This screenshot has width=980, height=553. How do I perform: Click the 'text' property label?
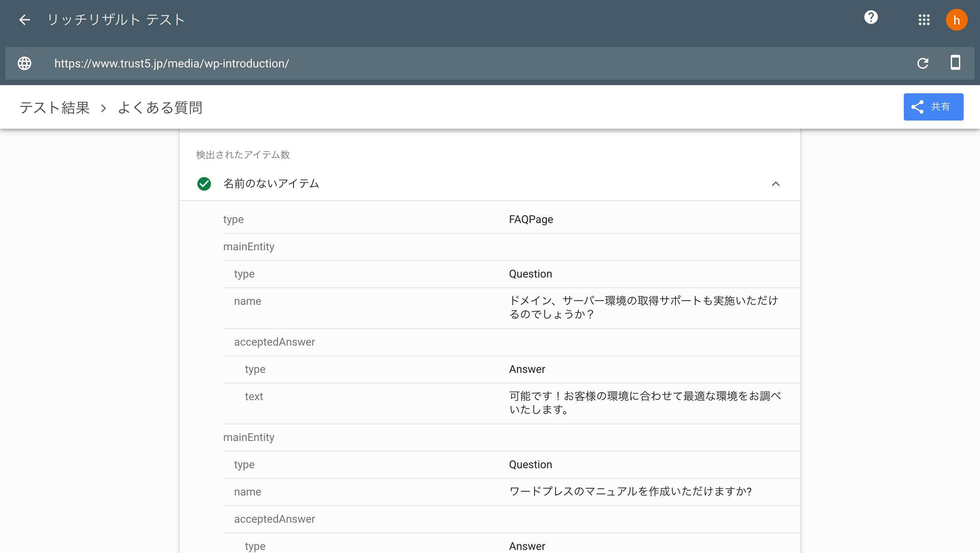point(254,397)
